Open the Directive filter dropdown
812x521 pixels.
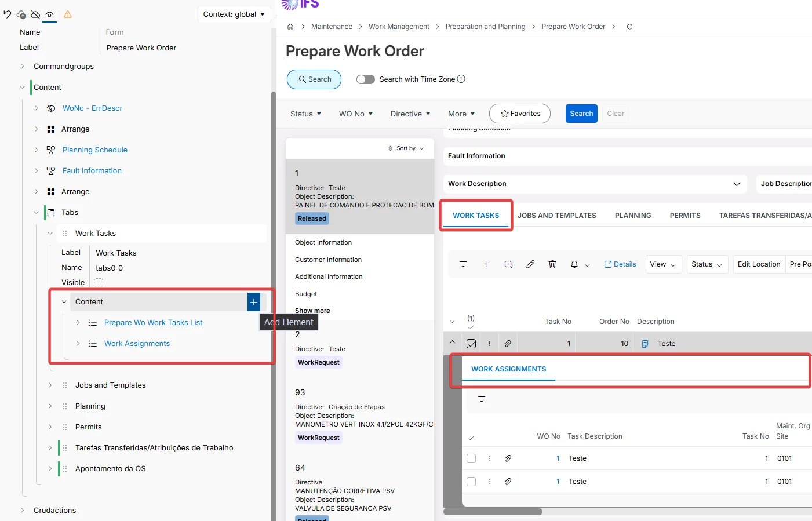[410, 114]
